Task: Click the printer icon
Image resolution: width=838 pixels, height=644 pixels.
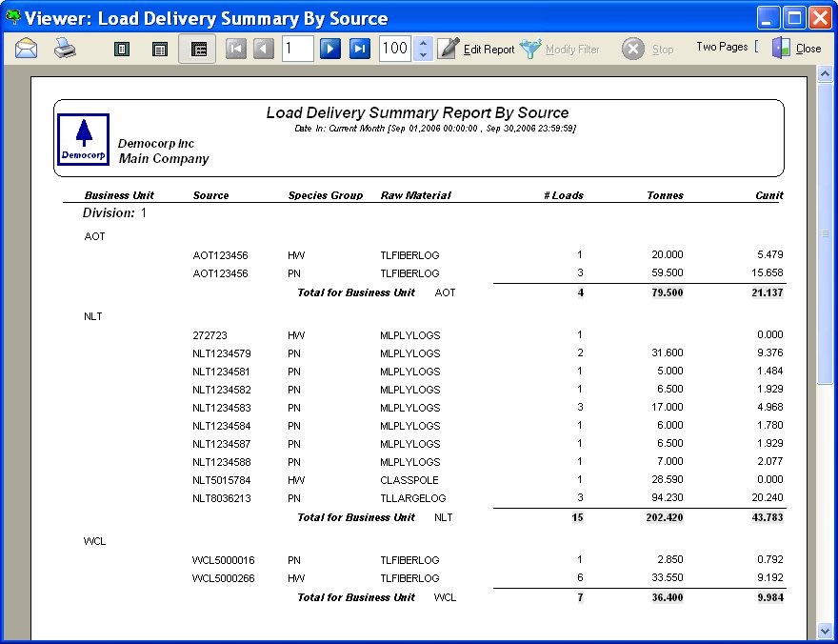Action: pos(65,49)
